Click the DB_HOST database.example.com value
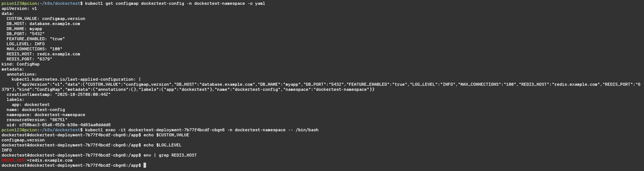Image resolution: width=644 pixels, height=171 pixels. (x=55, y=24)
